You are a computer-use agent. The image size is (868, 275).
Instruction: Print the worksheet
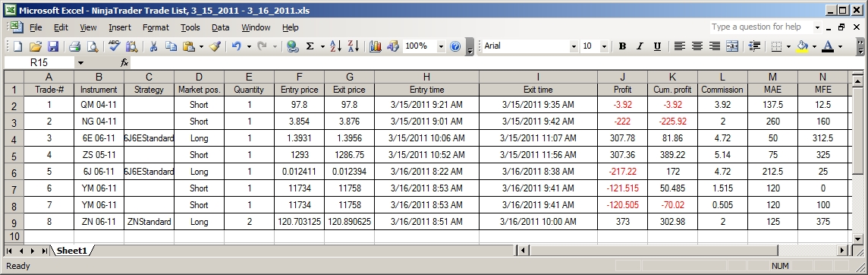tap(74, 46)
